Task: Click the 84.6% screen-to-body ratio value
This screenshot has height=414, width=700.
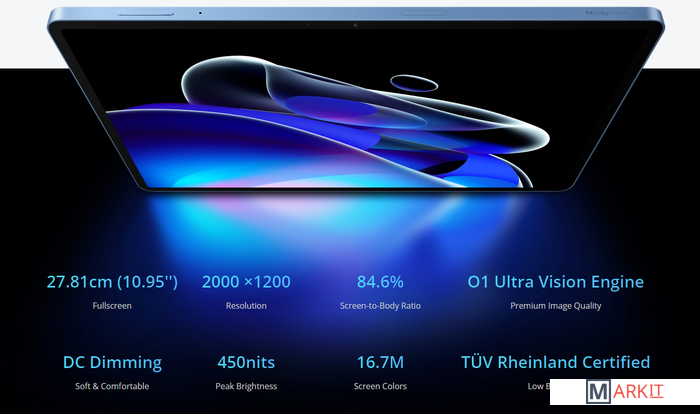Action: [x=380, y=282]
